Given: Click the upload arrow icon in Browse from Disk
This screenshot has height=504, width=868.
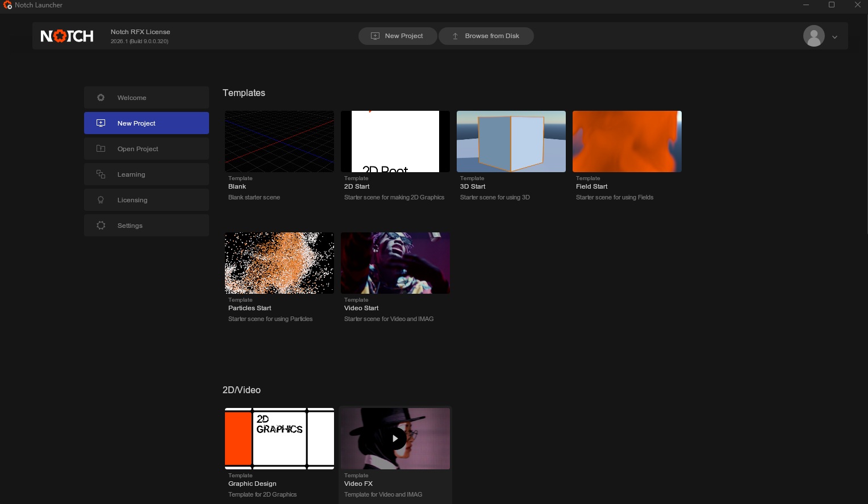Looking at the screenshot, I should click(x=455, y=36).
